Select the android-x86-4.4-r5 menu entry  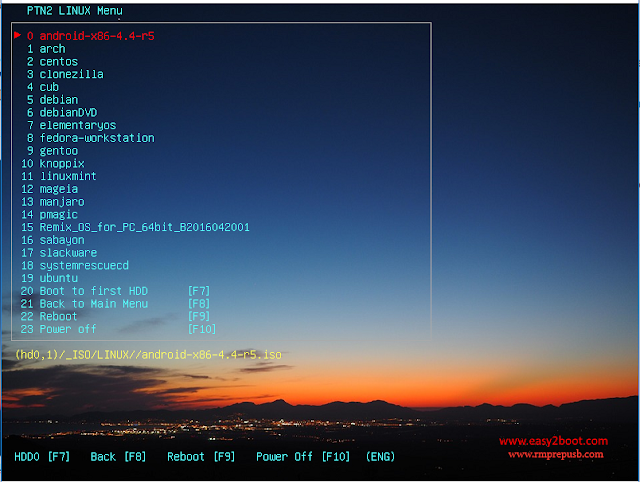pyautogui.click(x=91, y=36)
